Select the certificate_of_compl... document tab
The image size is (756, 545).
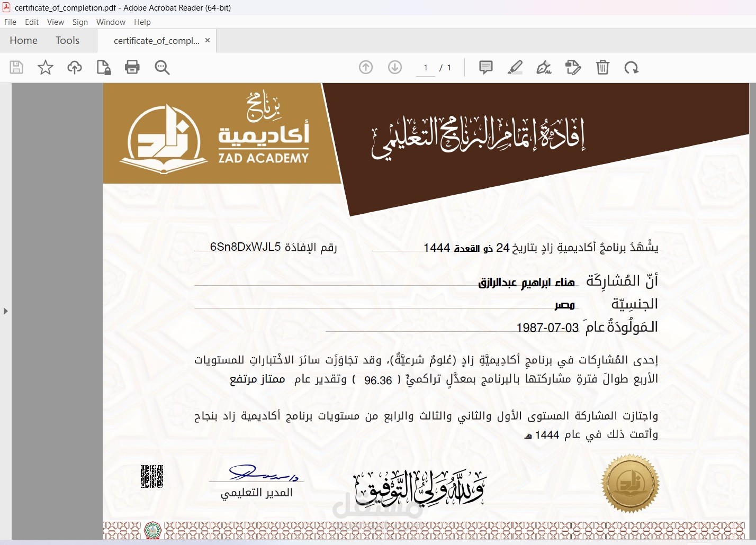coord(156,41)
